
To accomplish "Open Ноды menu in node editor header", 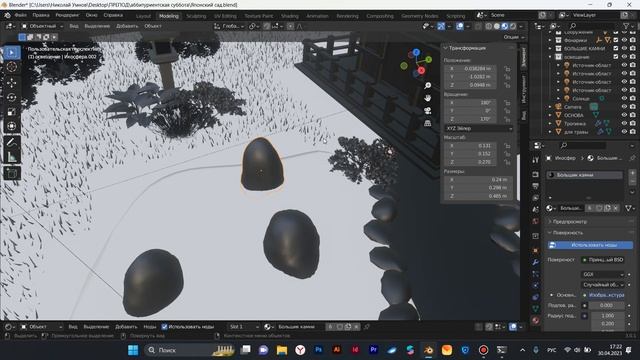I will pos(150,327).
